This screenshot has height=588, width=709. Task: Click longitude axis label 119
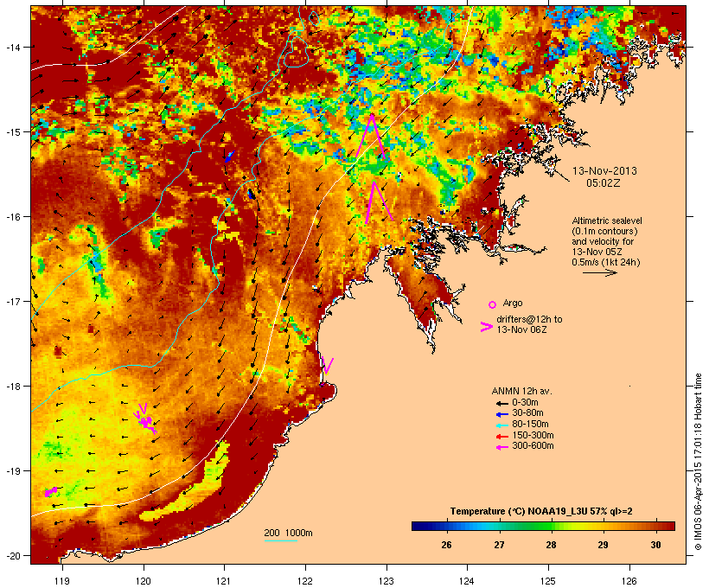click(x=62, y=581)
